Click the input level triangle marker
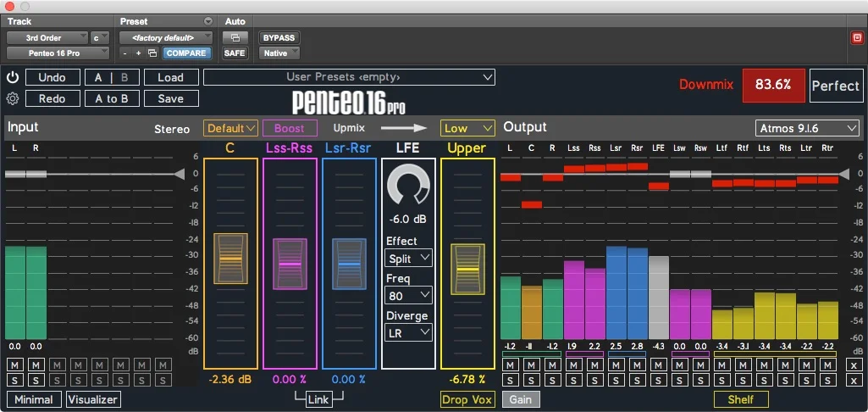This screenshot has height=412, width=868. tap(179, 174)
